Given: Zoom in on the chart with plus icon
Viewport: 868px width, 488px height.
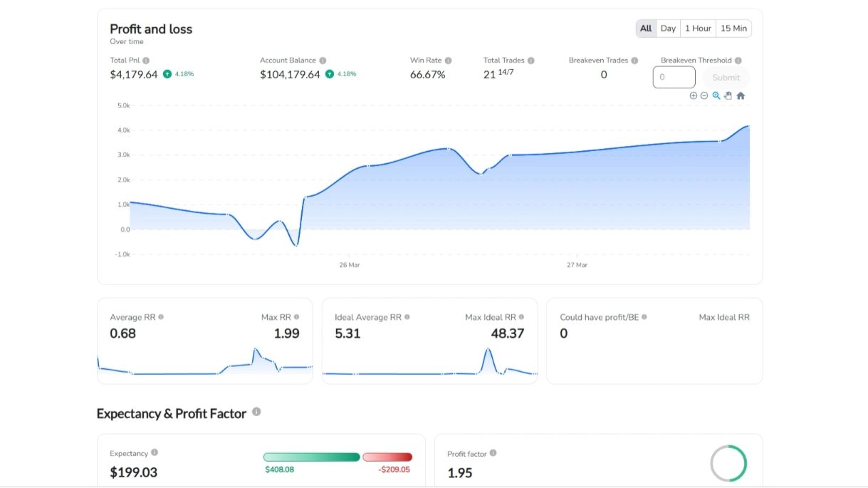Looking at the screenshot, I should [694, 95].
